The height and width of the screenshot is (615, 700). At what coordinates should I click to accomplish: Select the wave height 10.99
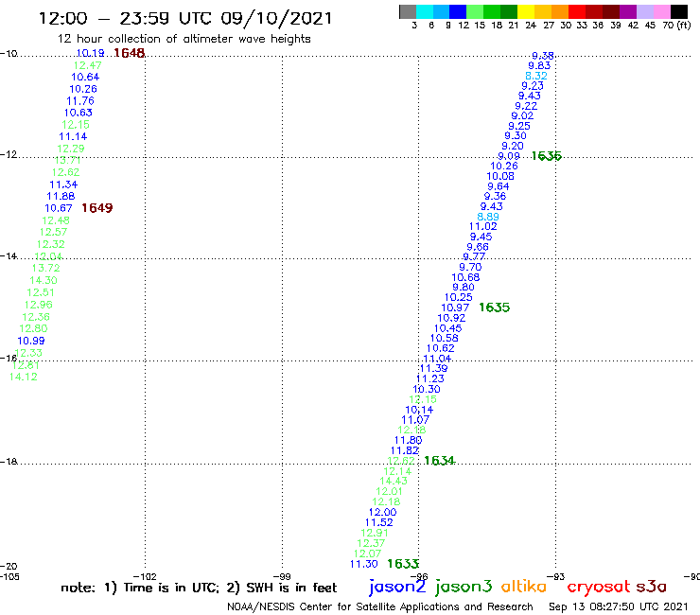click(31, 341)
